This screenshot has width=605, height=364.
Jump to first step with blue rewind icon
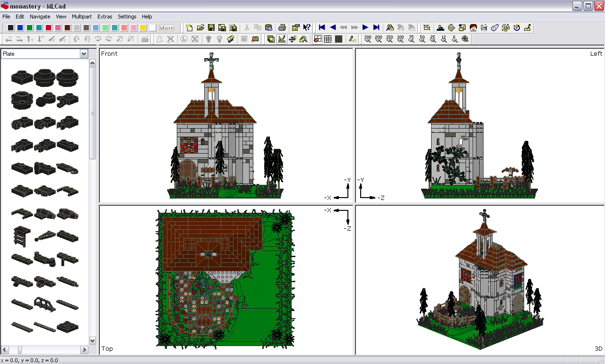pos(322,27)
